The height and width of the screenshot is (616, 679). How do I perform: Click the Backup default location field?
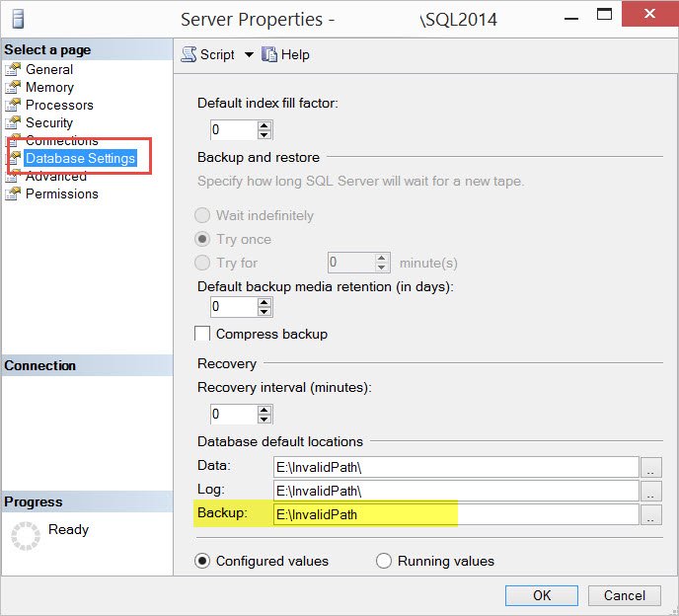(x=456, y=514)
